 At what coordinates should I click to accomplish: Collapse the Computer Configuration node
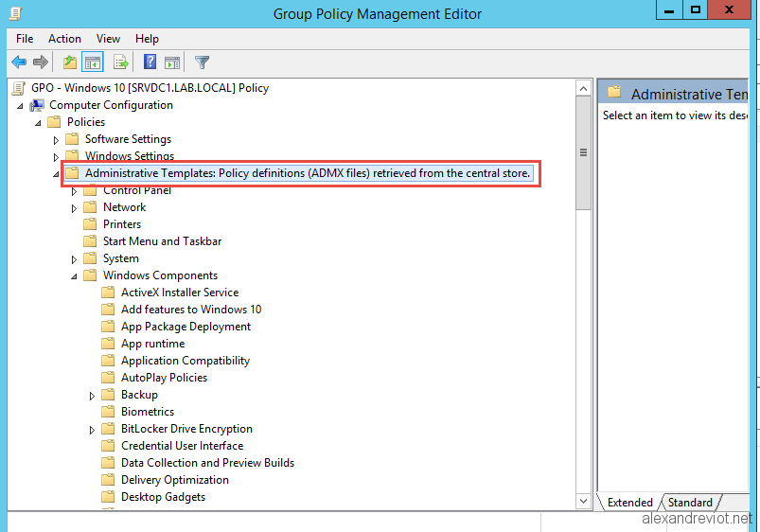(x=20, y=106)
